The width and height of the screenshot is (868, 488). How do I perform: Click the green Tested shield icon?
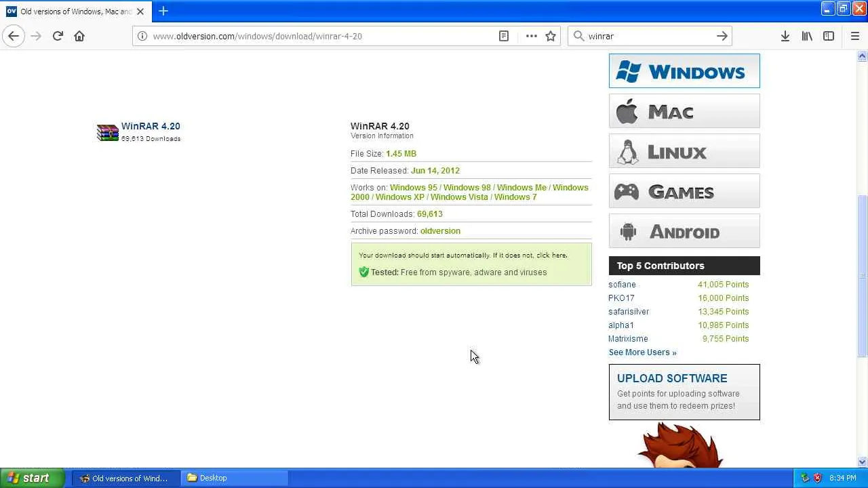click(363, 272)
